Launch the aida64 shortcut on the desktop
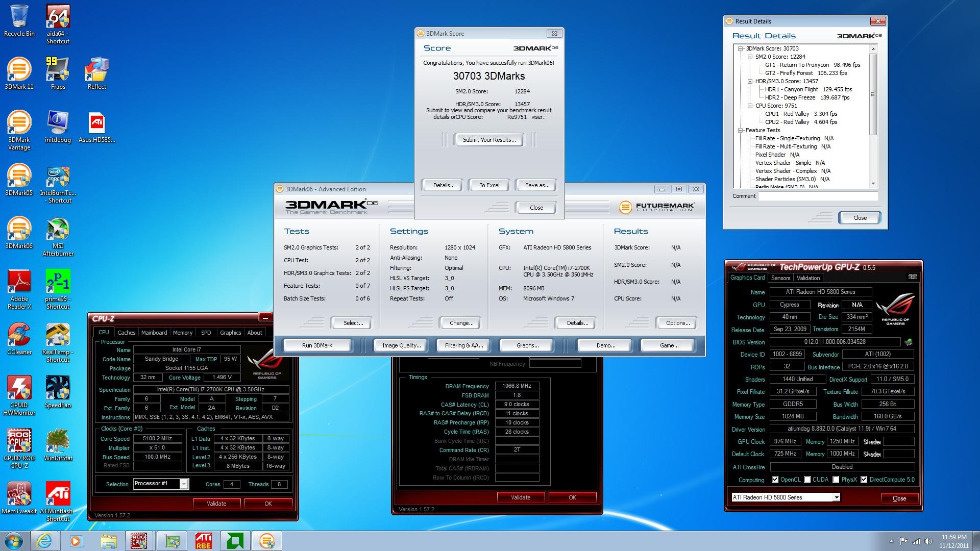The height and width of the screenshot is (551, 980). click(58, 24)
